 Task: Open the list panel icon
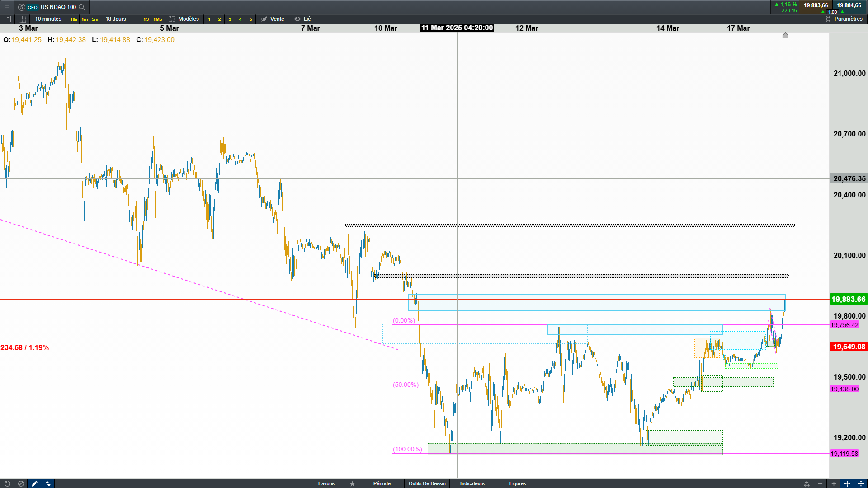(7, 19)
